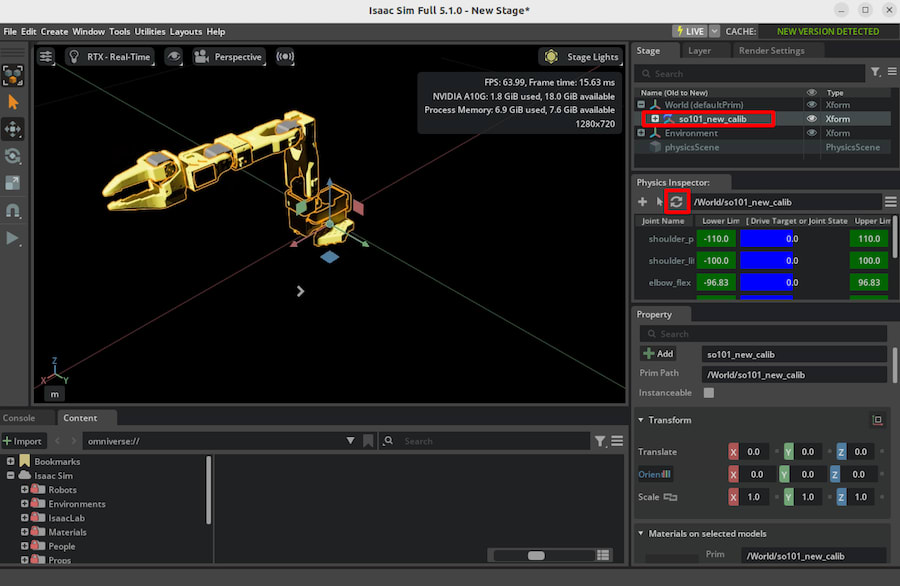Activate the Move tool in left toolbar
The image size is (900, 586).
click(13, 129)
